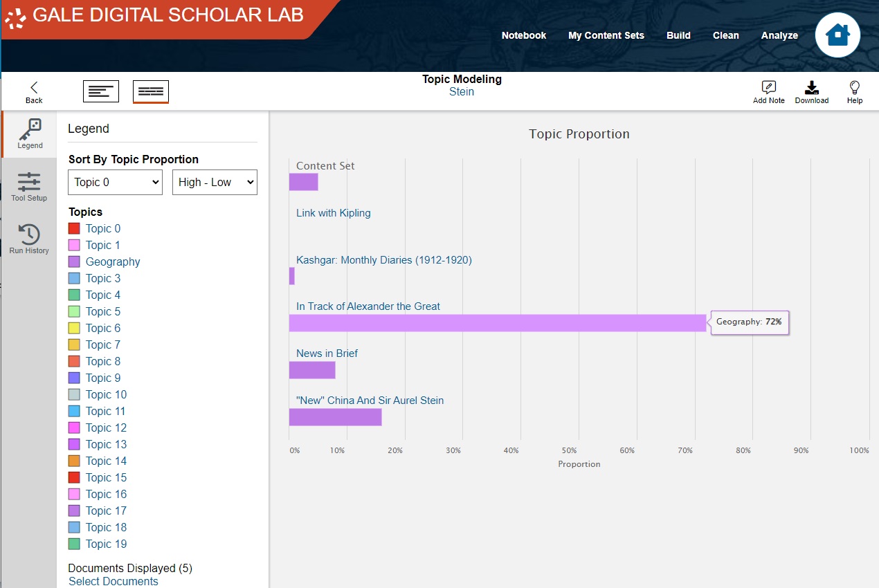879x588 pixels.
Task: Select Topic 13 in legend
Action: (x=106, y=444)
